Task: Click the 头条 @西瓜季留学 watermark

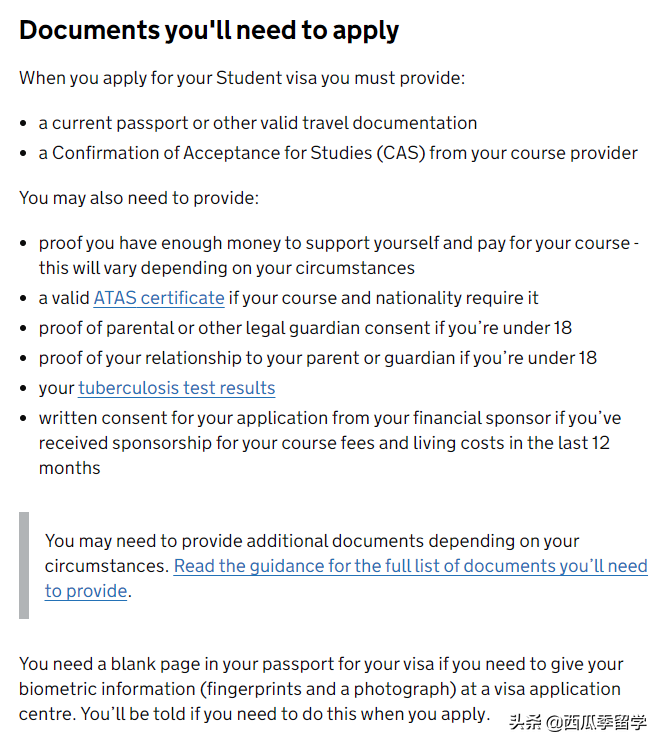Action: pyautogui.click(x=577, y=722)
